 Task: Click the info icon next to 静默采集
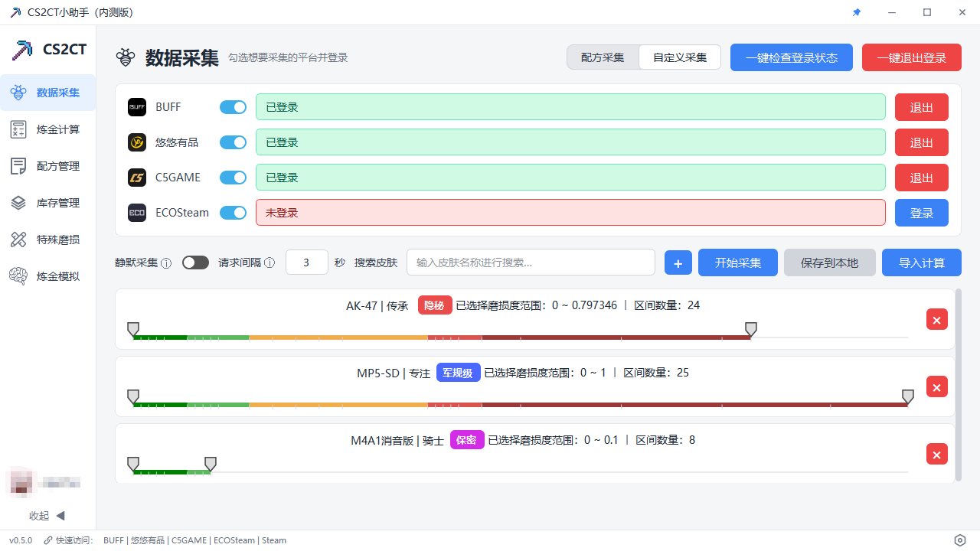tap(166, 263)
